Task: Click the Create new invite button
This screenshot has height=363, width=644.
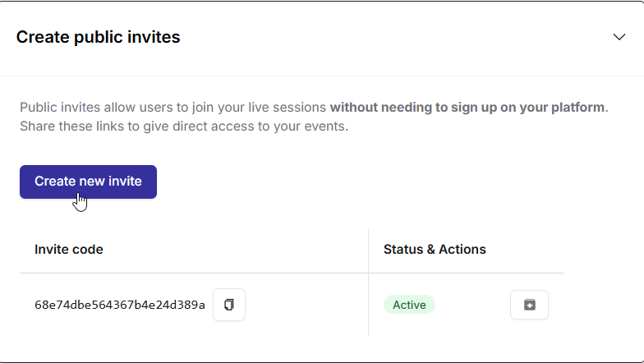Action: click(x=88, y=181)
